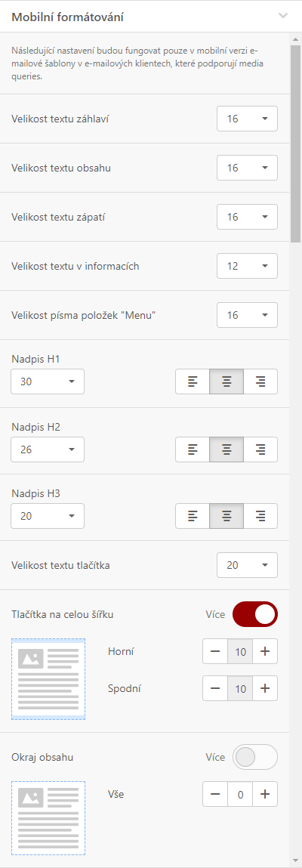The height and width of the screenshot is (868, 302).
Task: Click the button padding preview thumbnail
Action: click(48, 678)
